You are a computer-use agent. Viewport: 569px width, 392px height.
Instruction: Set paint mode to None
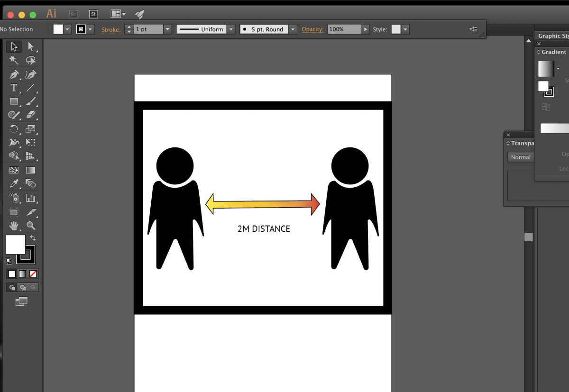33,274
